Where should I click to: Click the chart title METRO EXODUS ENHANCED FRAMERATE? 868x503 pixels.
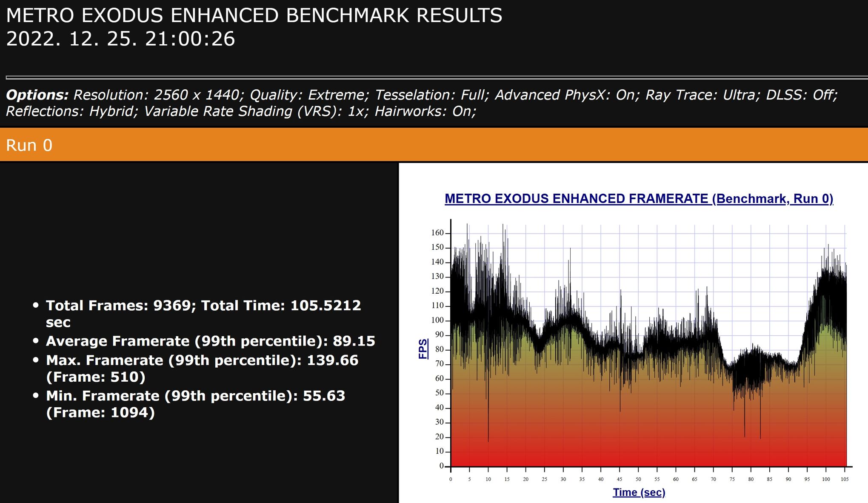(639, 199)
